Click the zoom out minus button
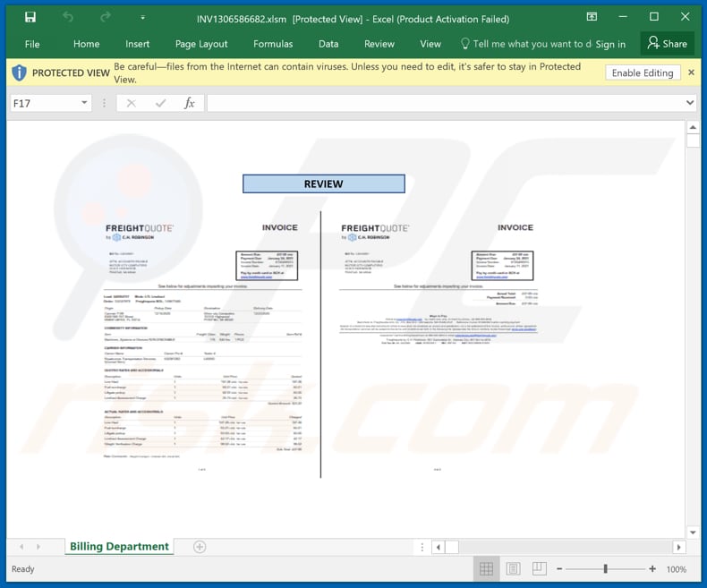707x588 pixels. pos(559,569)
